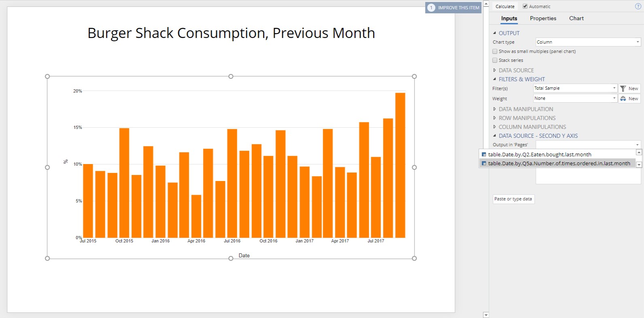644x318 pixels.
Task: Click scroll down arrow of object inspector
Action: 486,315
